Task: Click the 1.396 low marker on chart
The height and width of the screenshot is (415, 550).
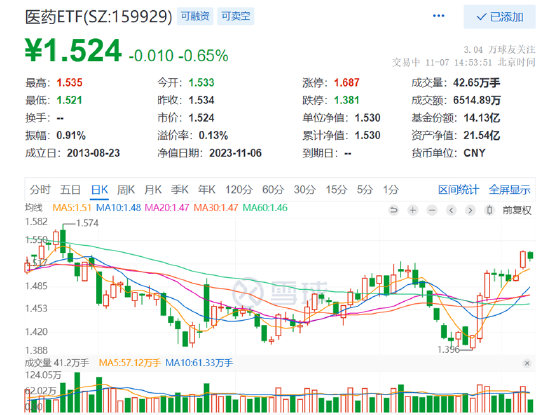Action: tap(448, 349)
